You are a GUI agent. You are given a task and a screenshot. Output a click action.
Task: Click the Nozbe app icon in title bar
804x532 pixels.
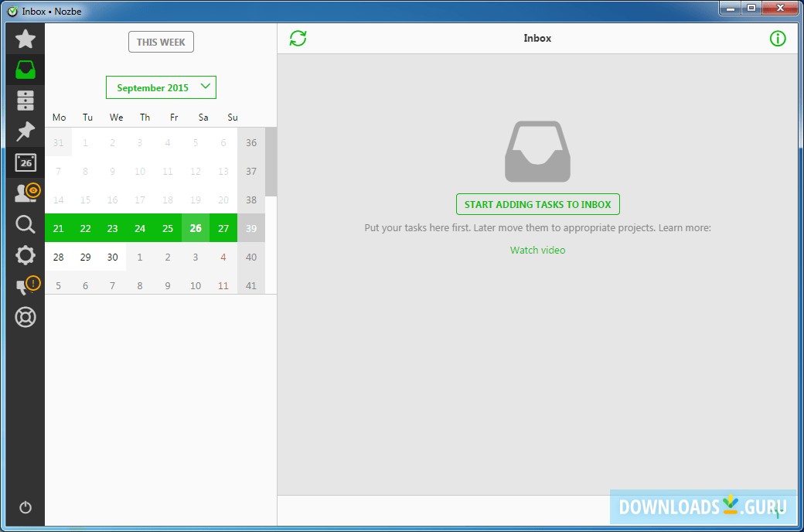click(12, 12)
